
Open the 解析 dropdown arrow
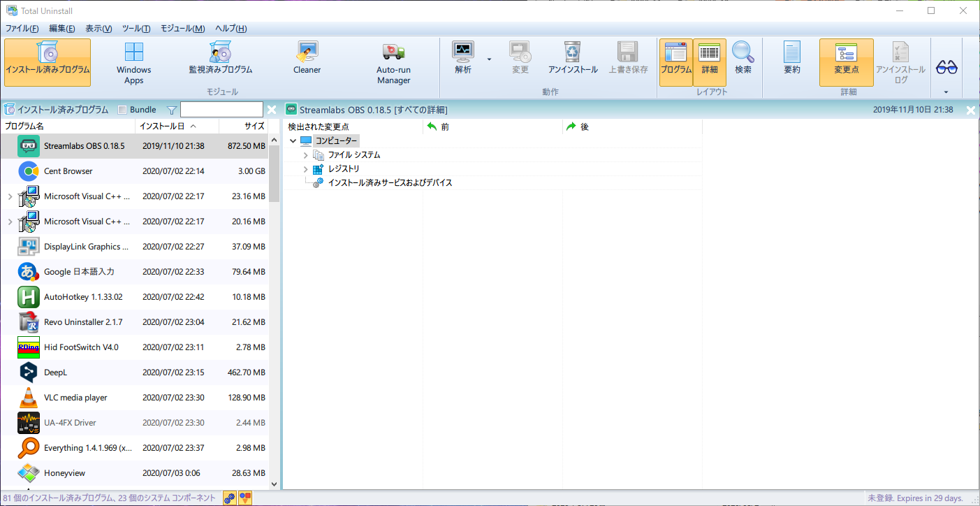click(x=489, y=59)
